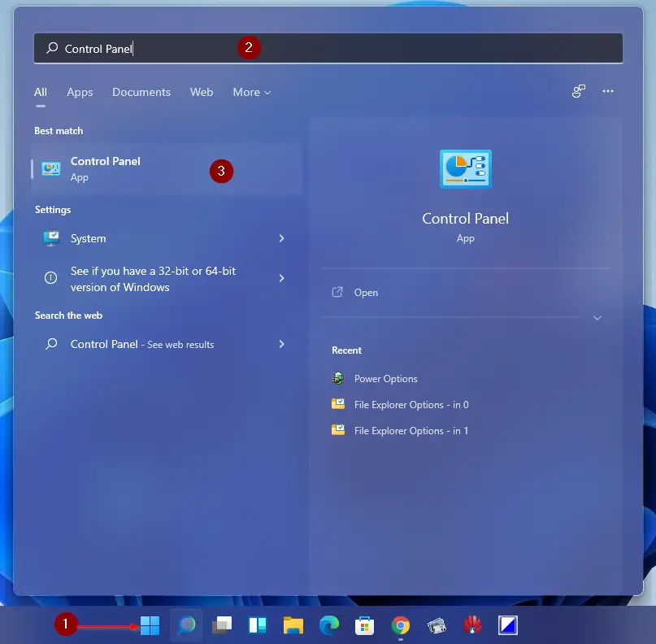Switch to the Documents search tab

tap(141, 92)
